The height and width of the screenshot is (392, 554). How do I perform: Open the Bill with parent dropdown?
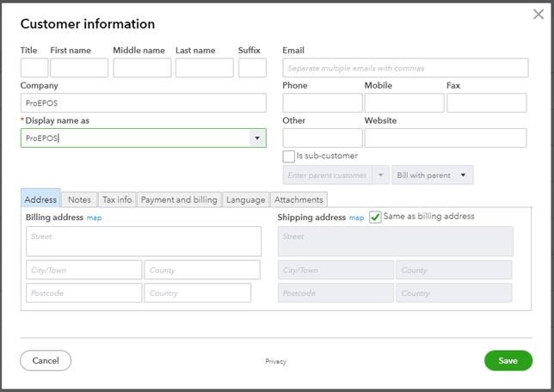pyautogui.click(x=432, y=175)
